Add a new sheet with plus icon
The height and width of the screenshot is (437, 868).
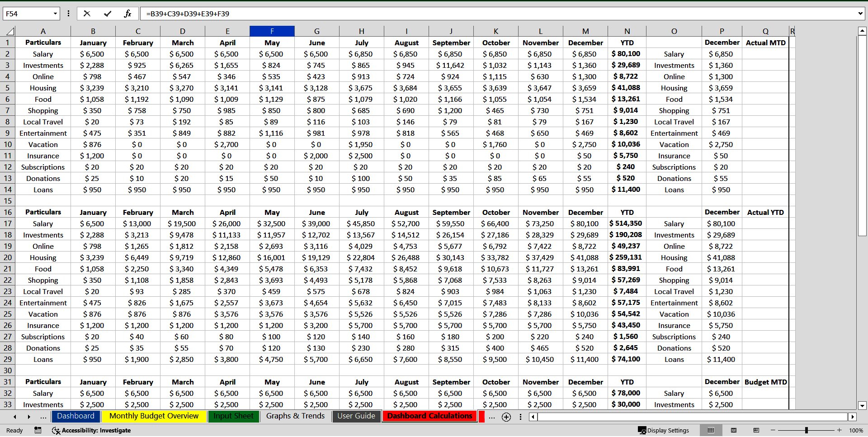[x=506, y=417]
